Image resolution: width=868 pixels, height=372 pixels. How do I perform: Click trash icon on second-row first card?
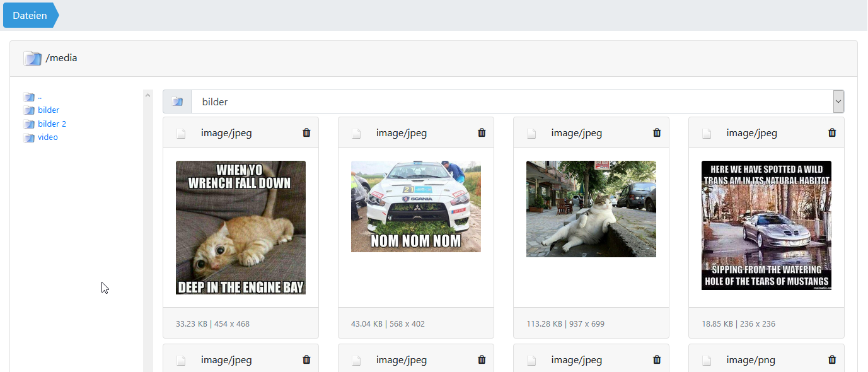(306, 359)
